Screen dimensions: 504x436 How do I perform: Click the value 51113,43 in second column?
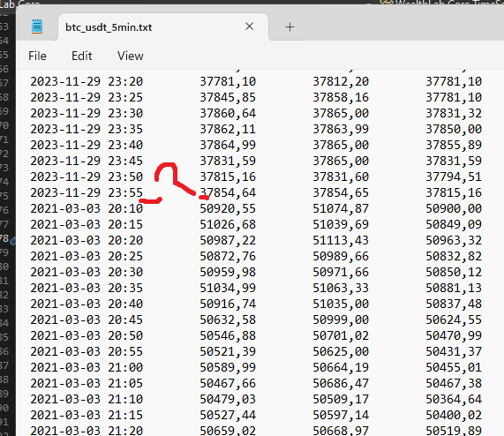tap(341, 240)
